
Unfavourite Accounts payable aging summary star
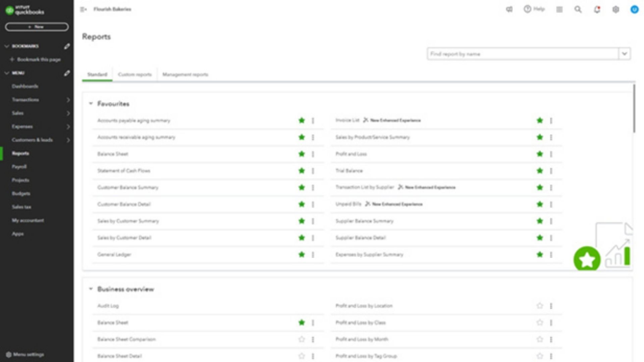click(302, 120)
